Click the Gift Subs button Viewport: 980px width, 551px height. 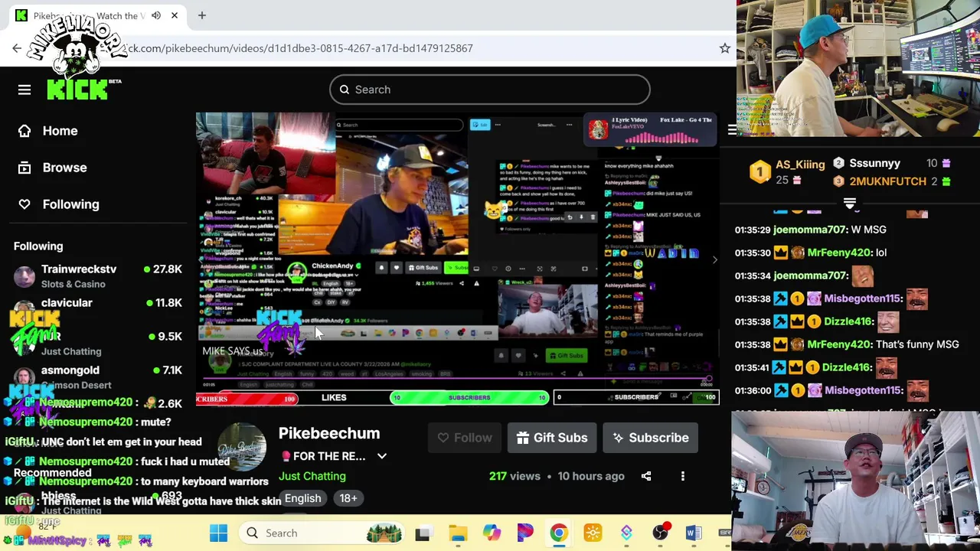point(552,438)
